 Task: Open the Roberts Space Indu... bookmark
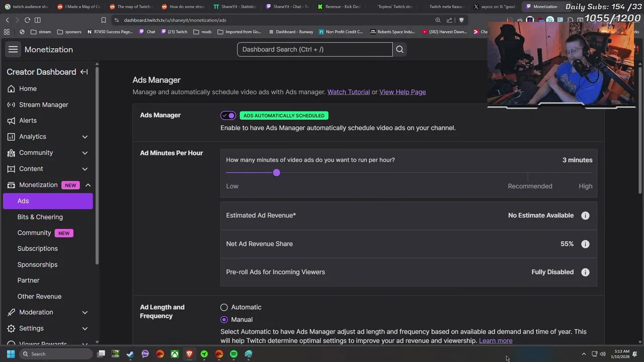click(x=392, y=32)
